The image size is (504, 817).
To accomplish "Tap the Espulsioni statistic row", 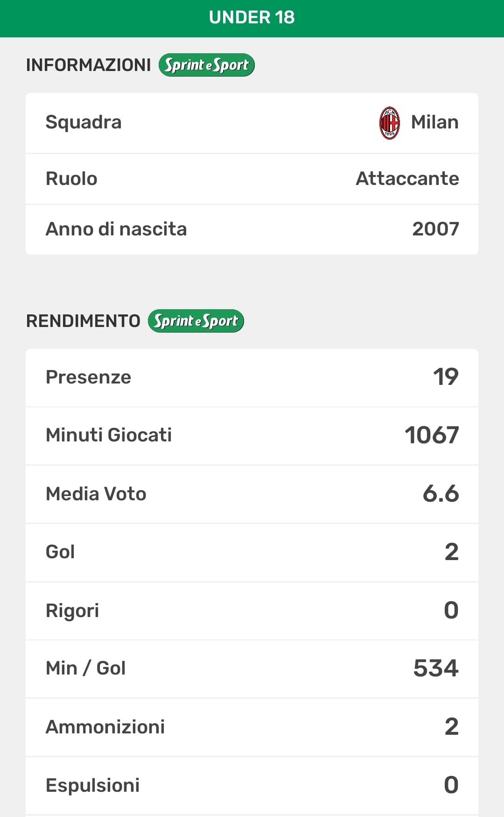I will 252,785.
